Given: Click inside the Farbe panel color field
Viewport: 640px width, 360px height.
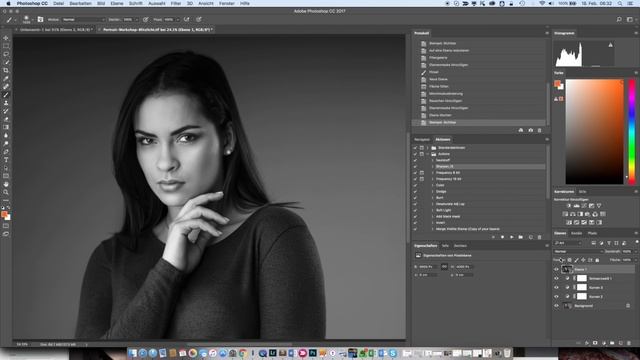Looking at the screenshot, I should [594, 132].
